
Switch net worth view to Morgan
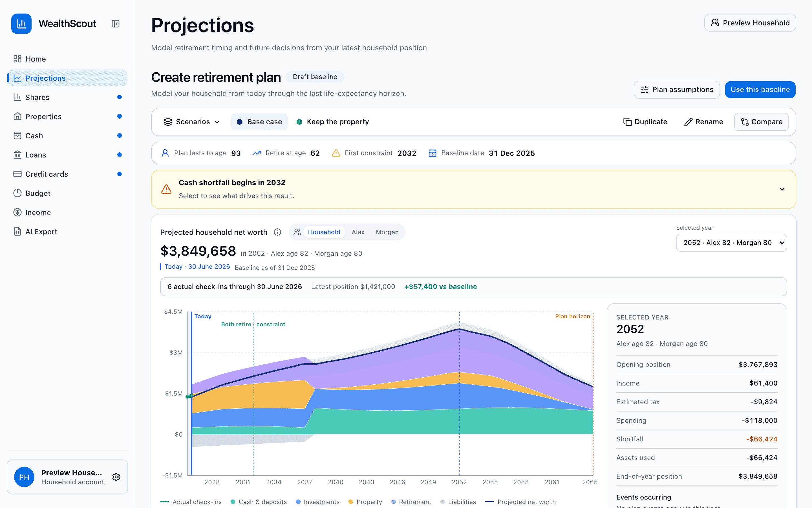(x=387, y=232)
